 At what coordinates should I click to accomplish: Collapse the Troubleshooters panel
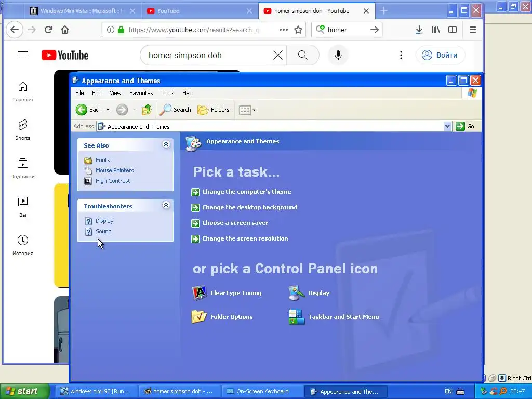click(x=166, y=205)
